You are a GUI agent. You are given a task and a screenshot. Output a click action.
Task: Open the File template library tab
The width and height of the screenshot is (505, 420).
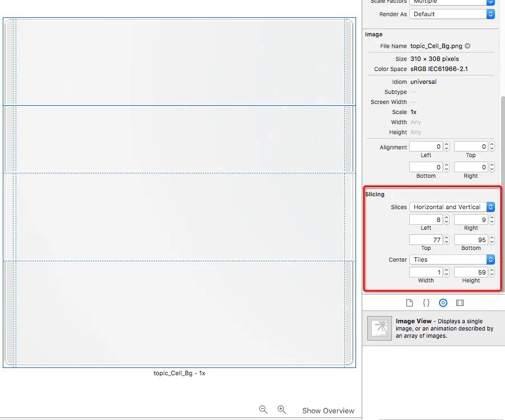click(409, 303)
